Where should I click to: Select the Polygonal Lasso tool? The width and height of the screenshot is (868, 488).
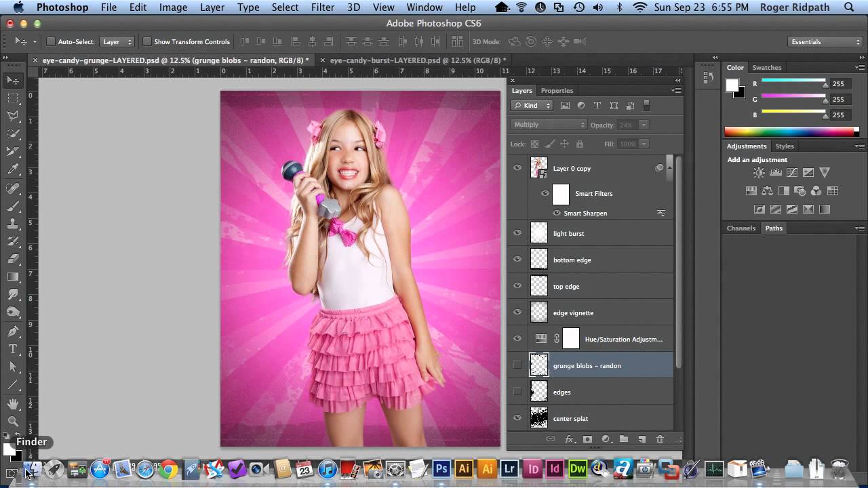coord(13,116)
